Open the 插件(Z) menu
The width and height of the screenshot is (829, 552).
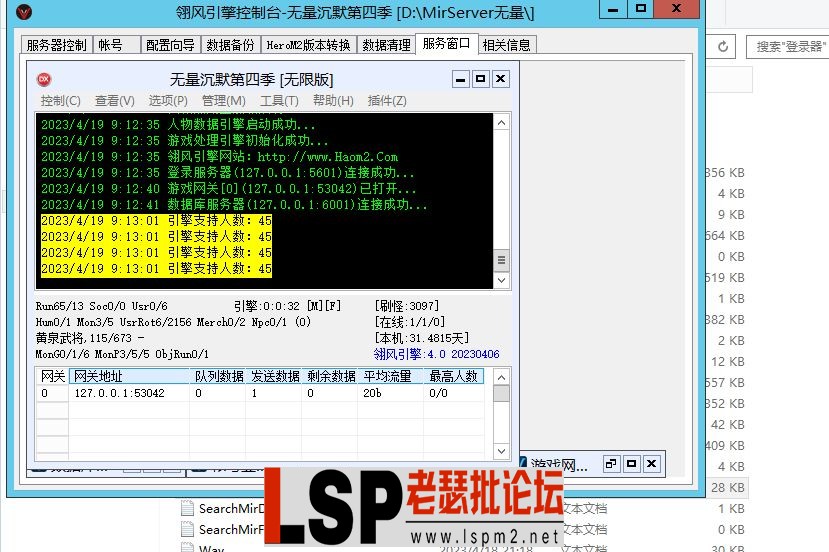(x=387, y=100)
